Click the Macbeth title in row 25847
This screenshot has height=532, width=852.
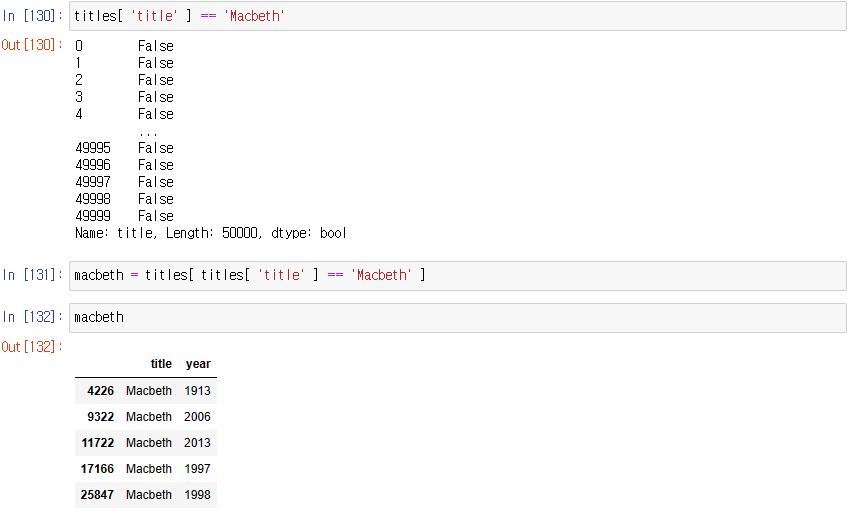click(149, 495)
